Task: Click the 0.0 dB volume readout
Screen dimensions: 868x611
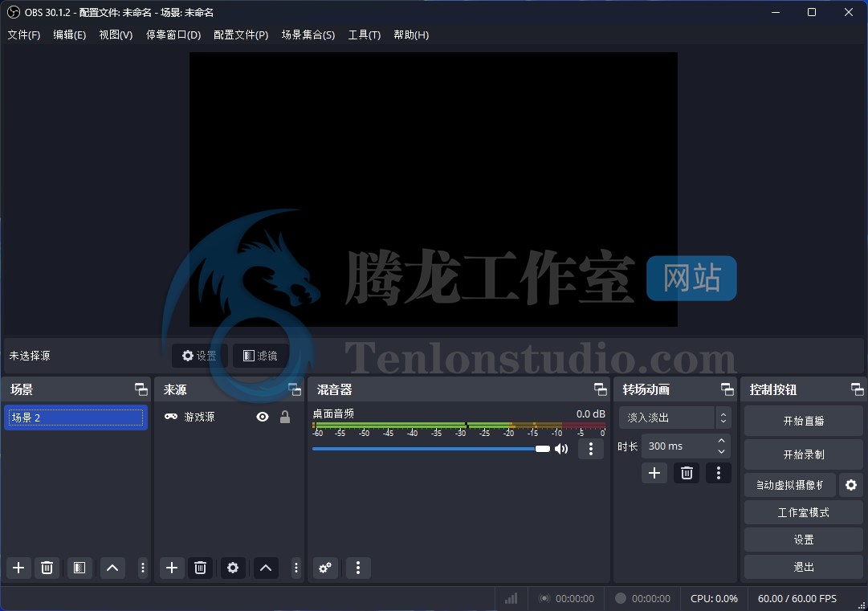Action: click(591, 414)
